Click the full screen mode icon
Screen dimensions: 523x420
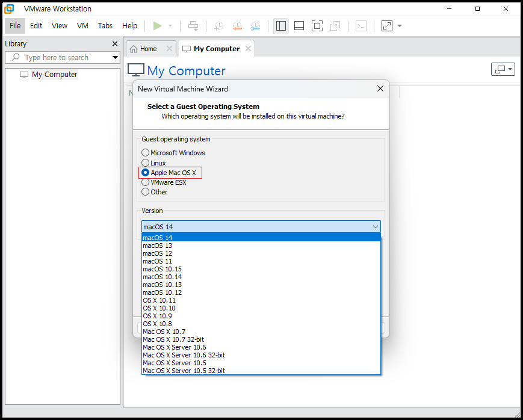click(317, 26)
